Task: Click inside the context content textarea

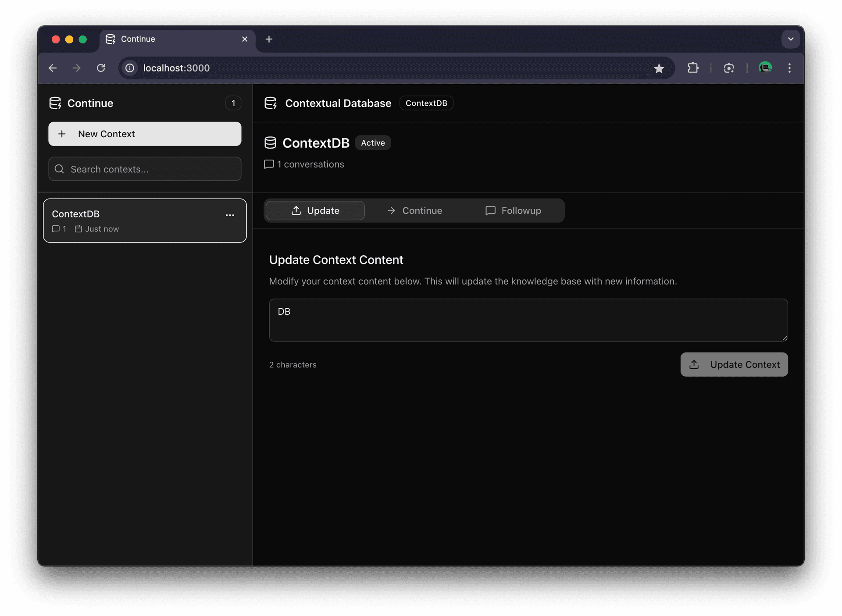Action: pos(528,320)
